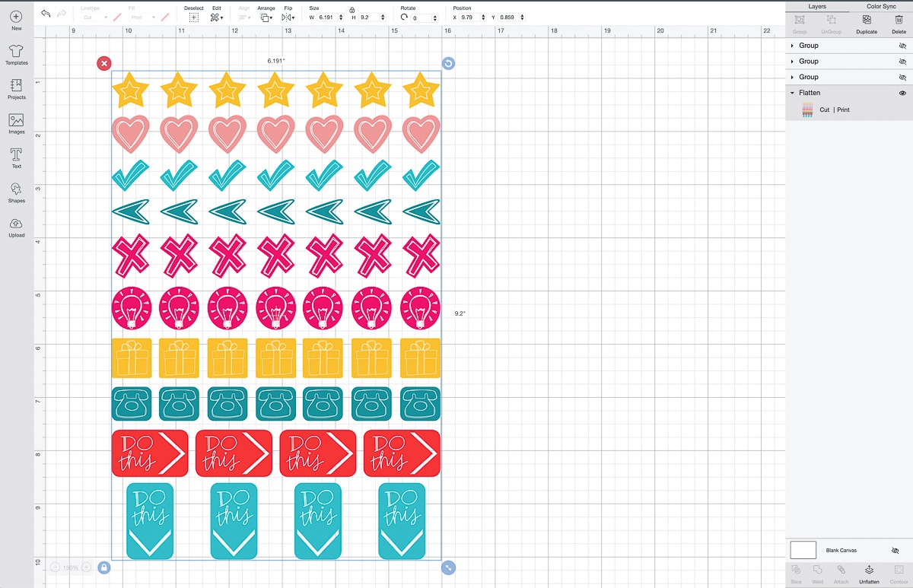Click the Upload icon
Screen dimensions: 913x588
point(16,224)
